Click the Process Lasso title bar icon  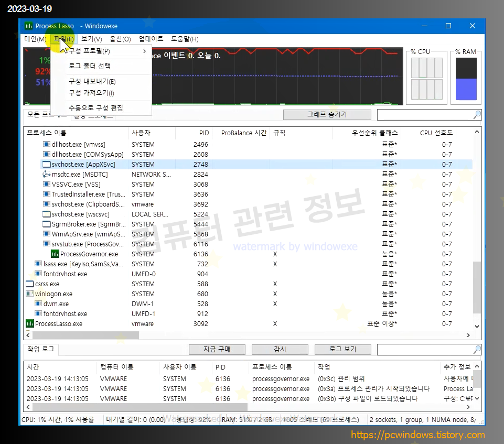[29, 26]
